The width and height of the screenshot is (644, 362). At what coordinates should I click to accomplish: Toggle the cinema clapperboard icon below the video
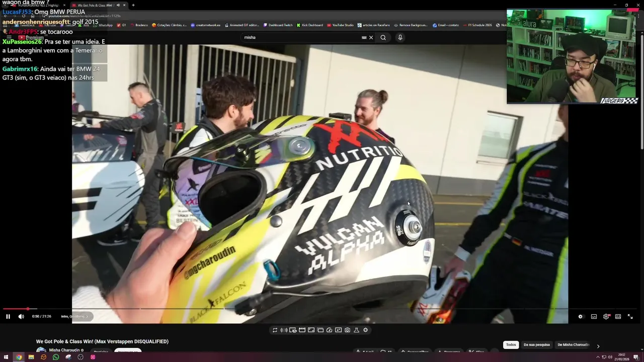click(x=302, y=330)
